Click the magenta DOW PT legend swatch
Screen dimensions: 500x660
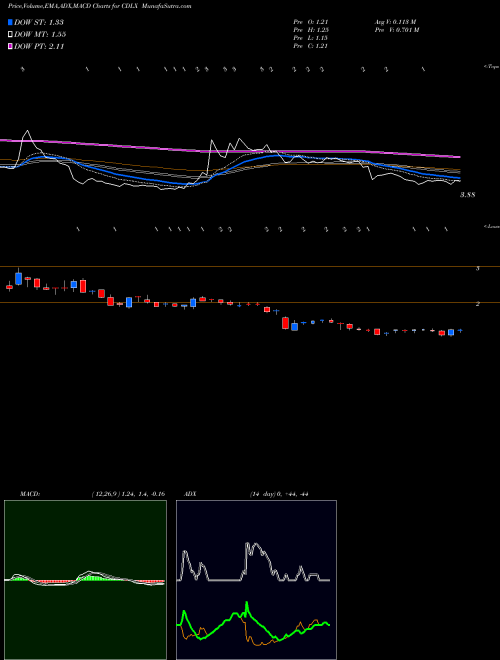(11, 47)
